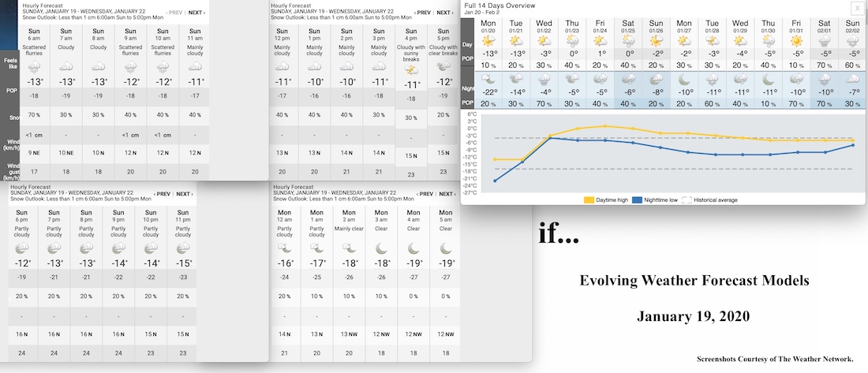Click daytime icon for Wed 01/22
868x373 pixels.
click(x=544, y=40)
